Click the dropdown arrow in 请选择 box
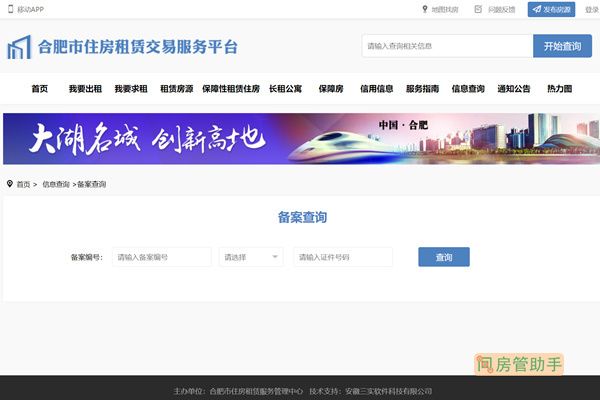This screenshot has width=600, height=400. tap(275, 257)
